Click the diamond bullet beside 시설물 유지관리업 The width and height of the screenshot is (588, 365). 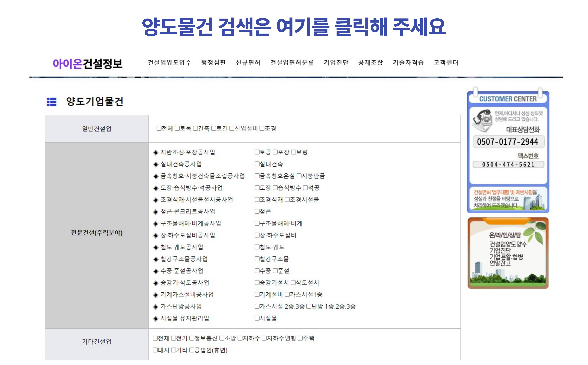pyautogui.click(x=156, y=319)
